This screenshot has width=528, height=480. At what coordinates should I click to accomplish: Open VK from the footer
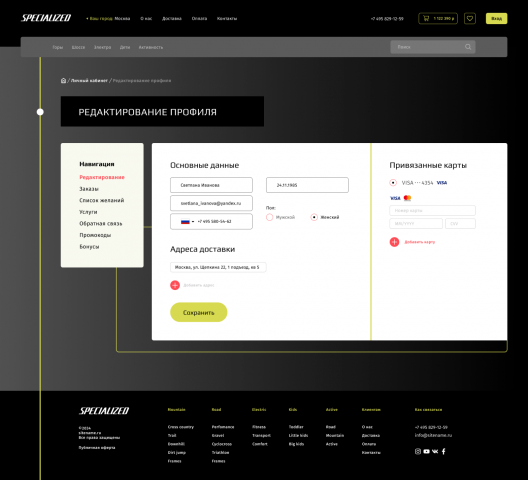click(x=435, y=451)
